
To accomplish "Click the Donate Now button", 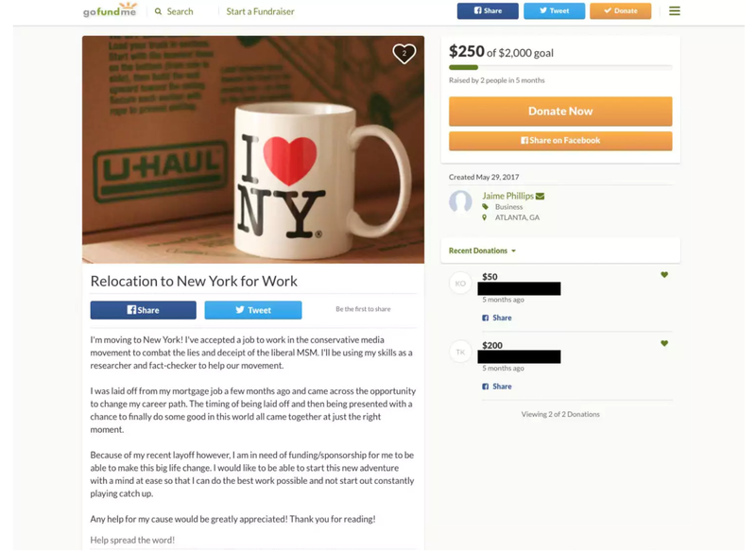I will tap(560, 112).
